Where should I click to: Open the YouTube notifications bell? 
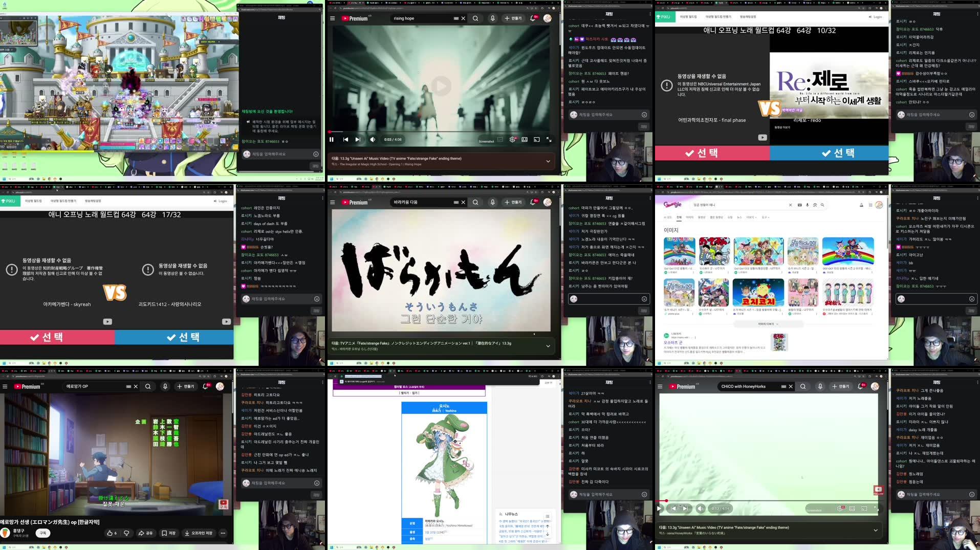(x=532, y=17)
